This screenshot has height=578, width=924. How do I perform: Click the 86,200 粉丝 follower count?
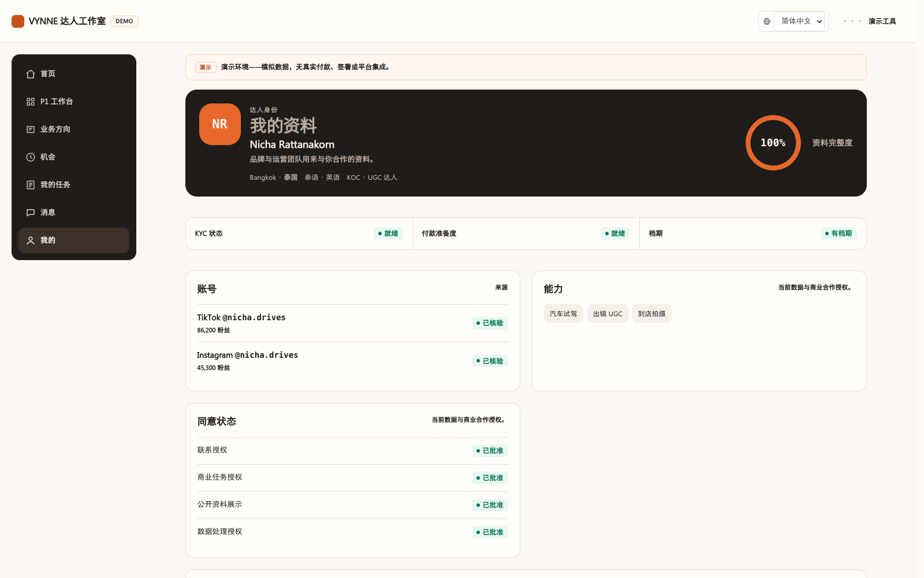(x=213, y=331)
